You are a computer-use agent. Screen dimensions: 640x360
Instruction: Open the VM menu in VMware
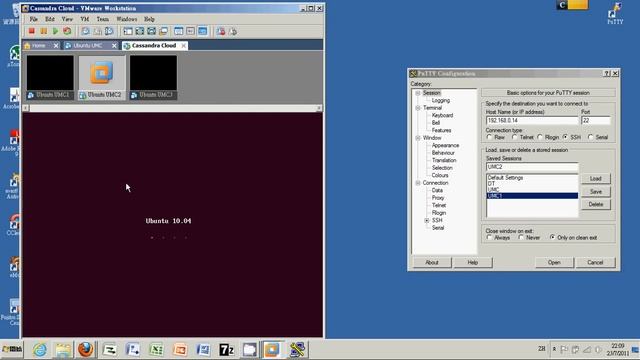(84, 19)
